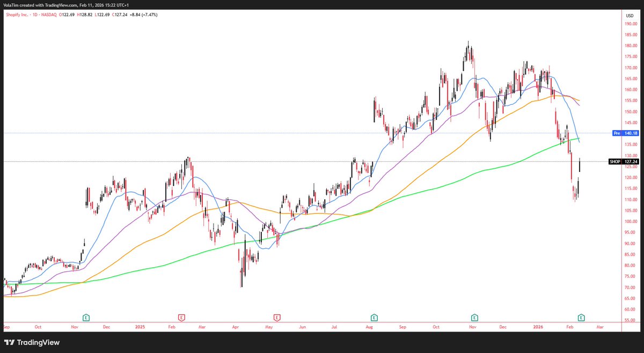The image size is (644, 353).
Task: Click the 80.00 price axis label
Action: [x=630, y=265]
